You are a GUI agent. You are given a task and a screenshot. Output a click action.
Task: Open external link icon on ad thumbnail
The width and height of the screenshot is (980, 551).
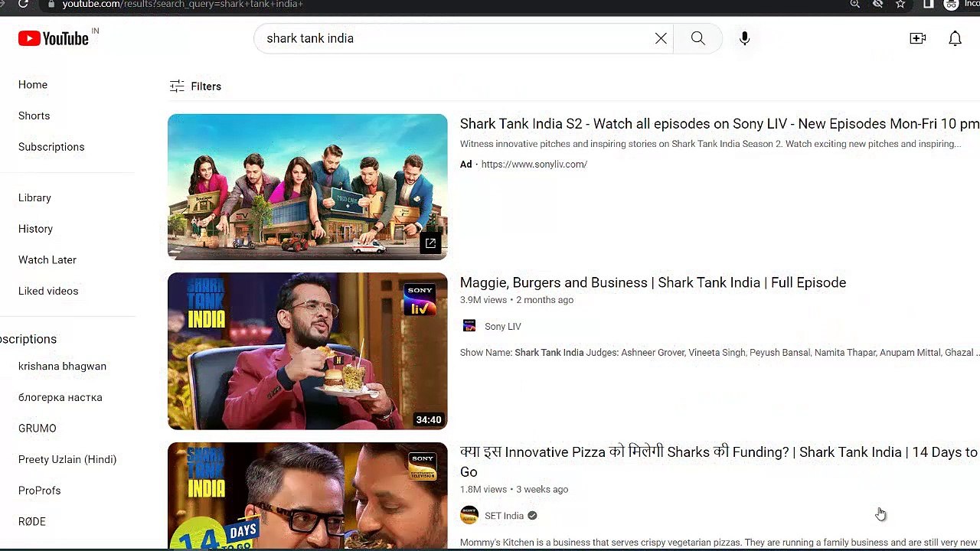pyautogui.click(x=430, y=243)
